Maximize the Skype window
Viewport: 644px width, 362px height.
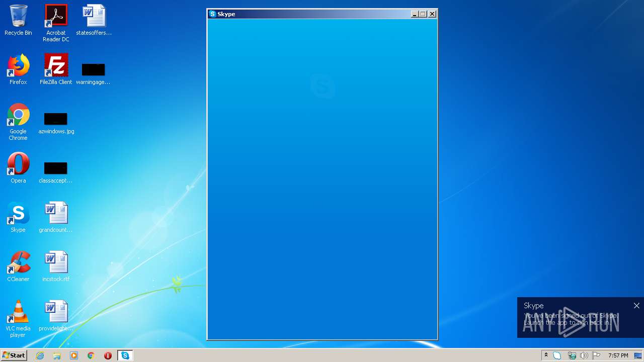[423, 14]
